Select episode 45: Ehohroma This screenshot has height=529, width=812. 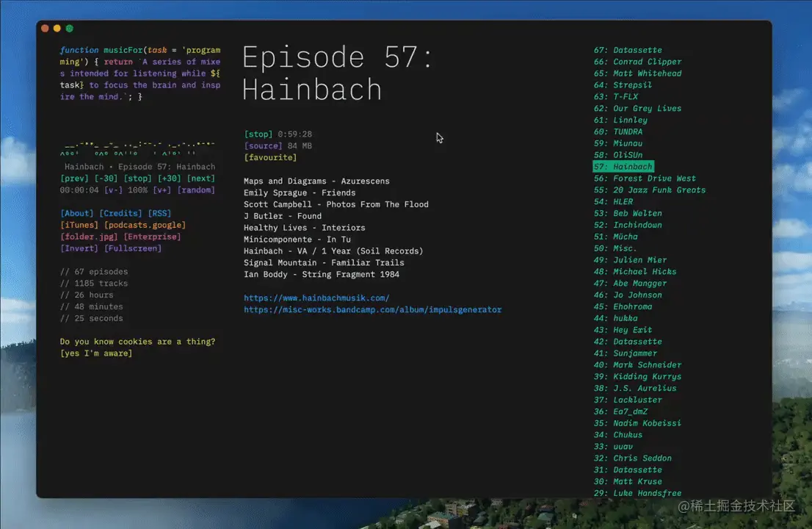pos(623,306)
